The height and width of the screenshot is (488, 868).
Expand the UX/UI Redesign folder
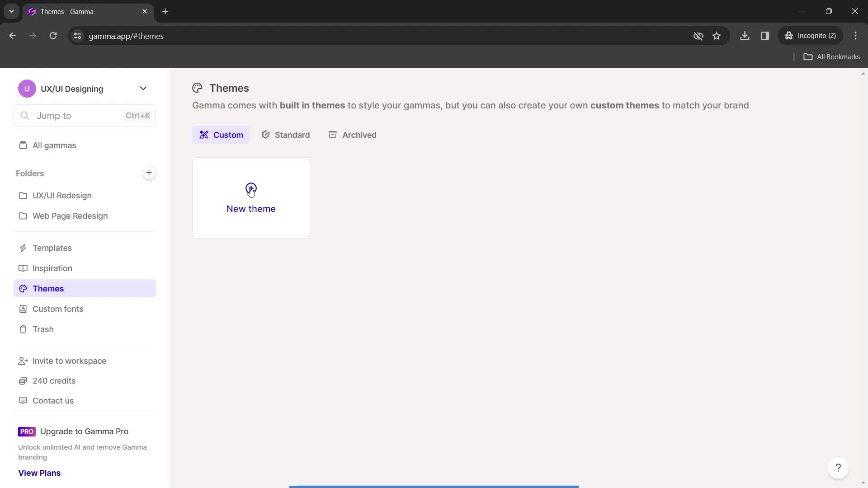[x=62, y=195]
